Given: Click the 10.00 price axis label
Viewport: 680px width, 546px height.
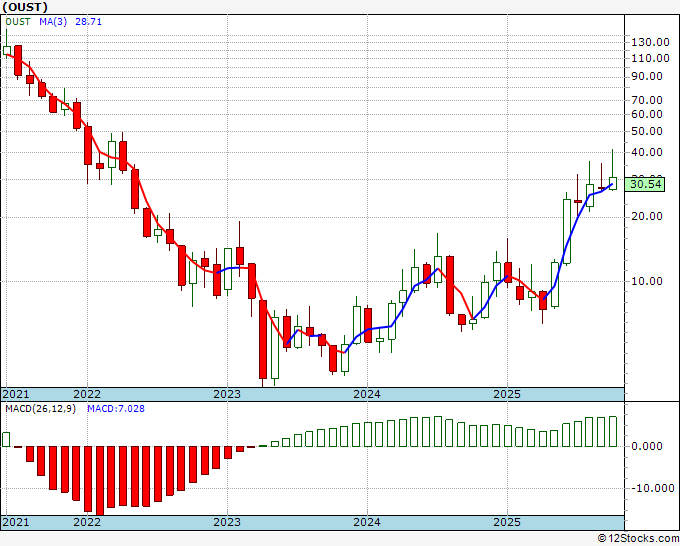Looking at the screenshot, I should coord(647,281).
